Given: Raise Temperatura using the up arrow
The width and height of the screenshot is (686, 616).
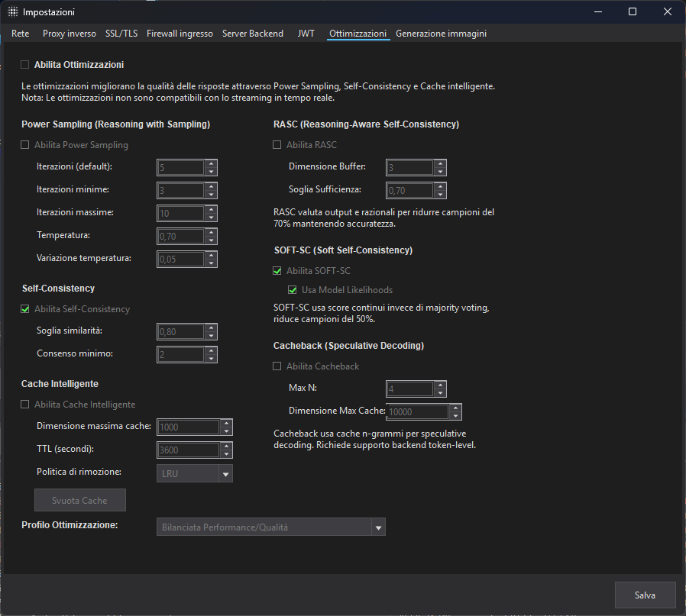Looking at the screenshot, I should pos(212,233).
